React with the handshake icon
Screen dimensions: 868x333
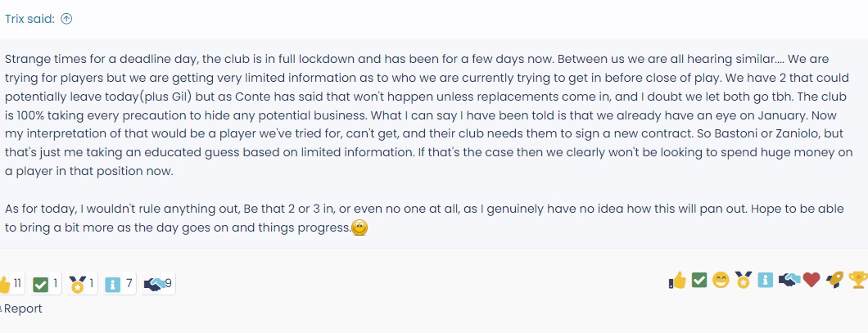click(x=789, y=281)
